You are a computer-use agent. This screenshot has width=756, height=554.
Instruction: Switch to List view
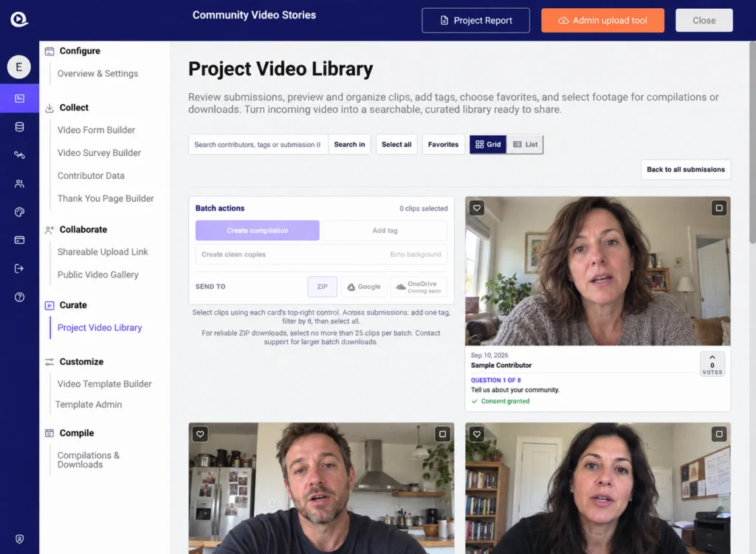point(525,144)
